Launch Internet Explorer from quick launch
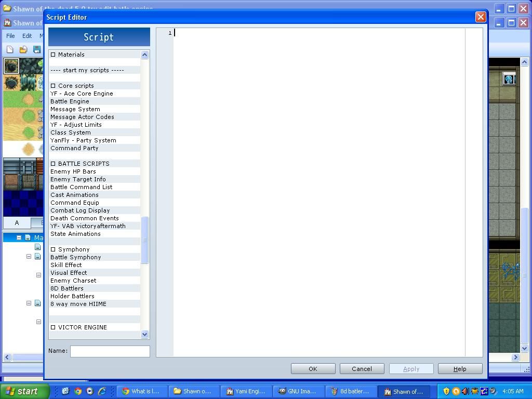The image size is (532, 399). tap(102, 391)
